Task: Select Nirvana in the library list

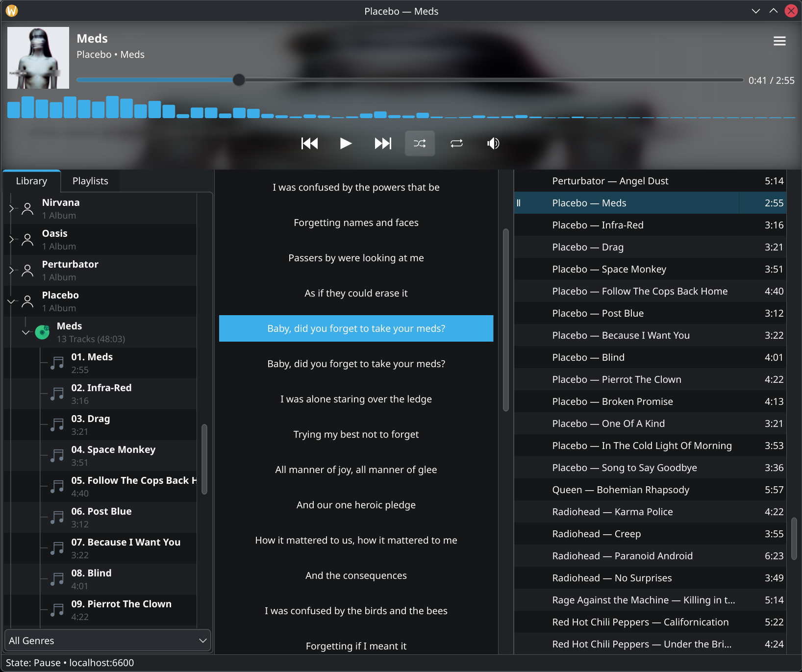Action: click(x=100, y=209)
